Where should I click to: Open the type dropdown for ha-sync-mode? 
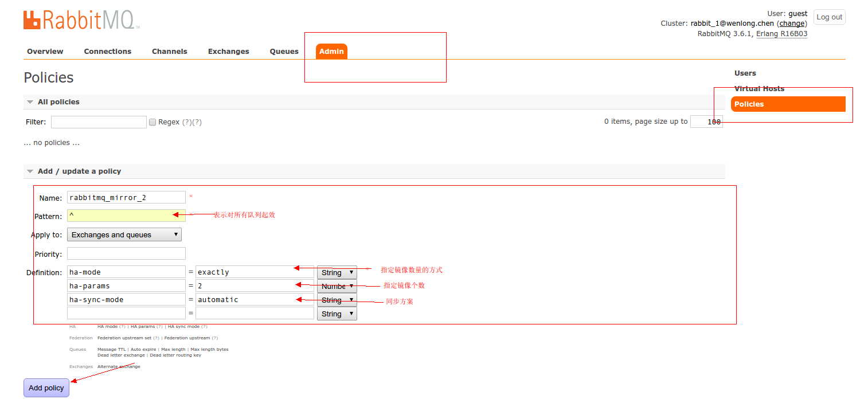point(337,300)
